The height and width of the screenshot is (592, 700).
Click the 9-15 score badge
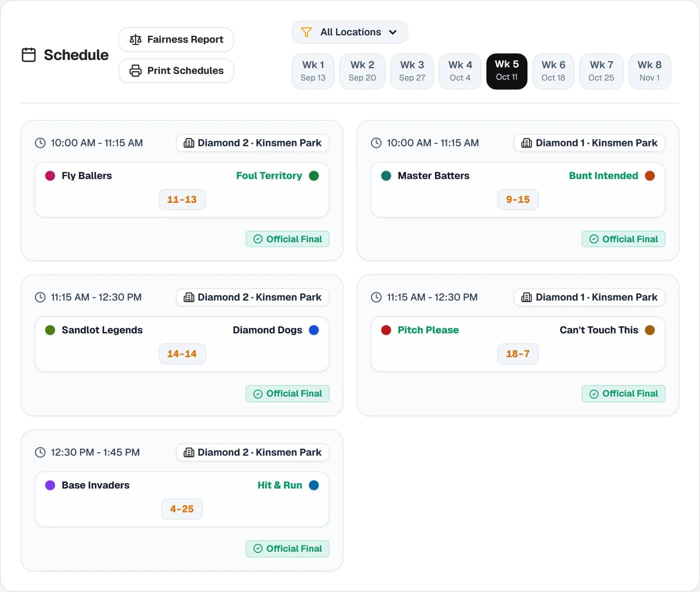pyautogui.click(x=518, y=199)
